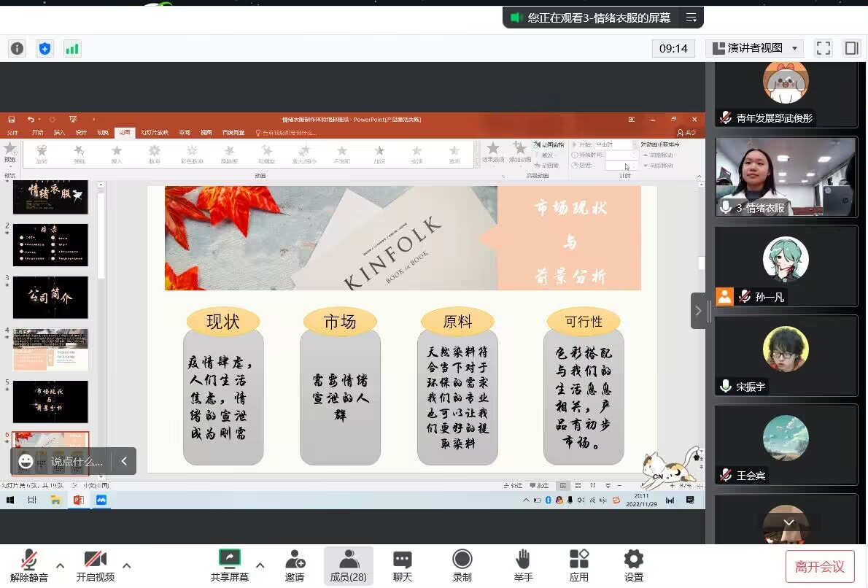Click Leave Meeting (离开会议) button
The height and width of the screenshot is (588, 868).
pos(819,567)
